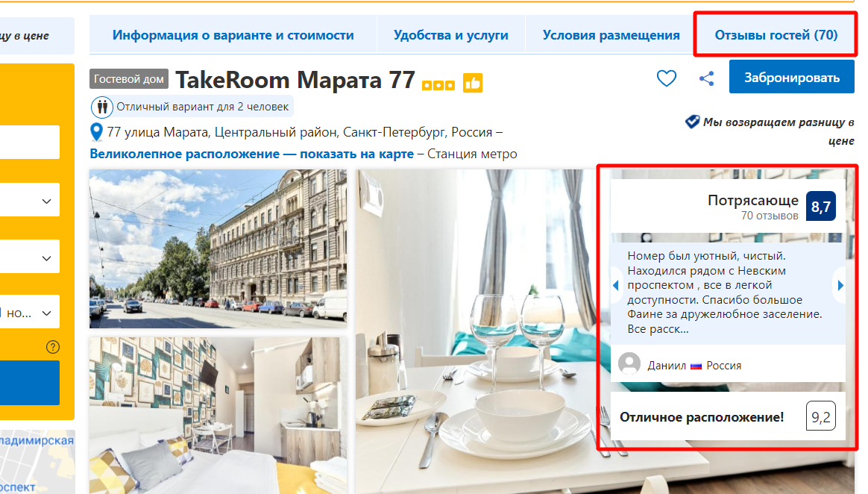Click the blue map pin icon
The height and width of the screenshot is (494, 868).
click(x=96, y=132)
